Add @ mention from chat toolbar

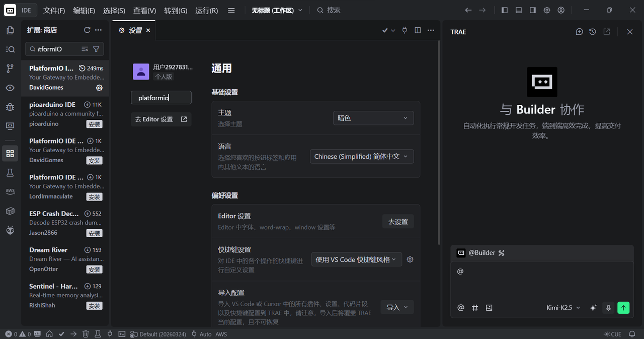[461, 308]
